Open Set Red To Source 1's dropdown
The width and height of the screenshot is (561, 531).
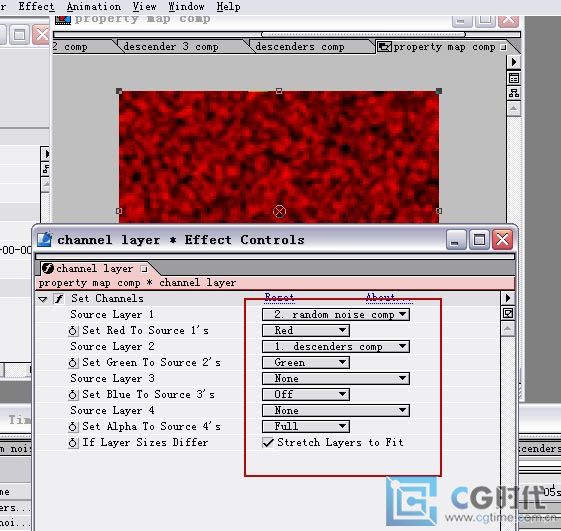pyautogui.click(x=306, y=330)
